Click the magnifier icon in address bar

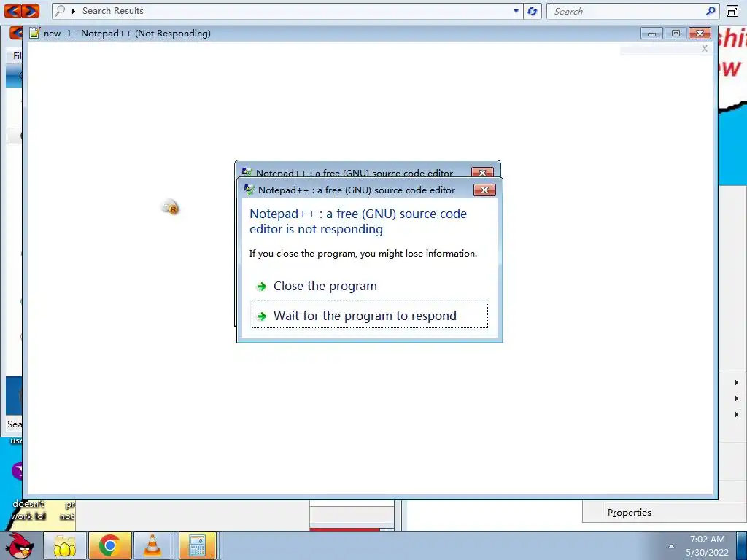(x=60, y=10)
